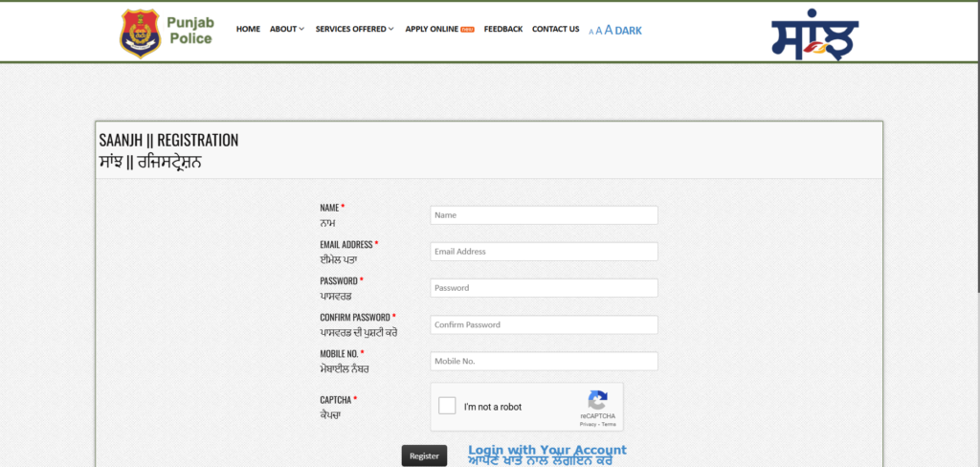The height and width of the screenshot is (467, 980).
Task: Select the smallest font size A
Action: click(591, 32)
